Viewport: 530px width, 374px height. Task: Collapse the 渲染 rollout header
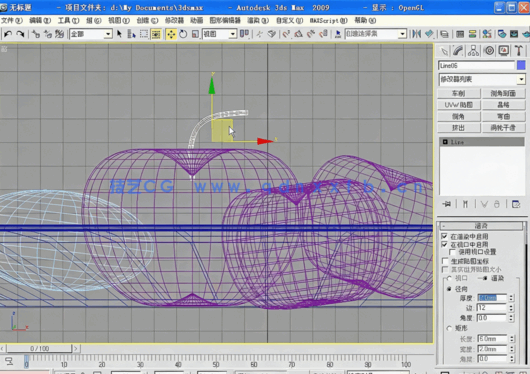click(x=481, y=226)
